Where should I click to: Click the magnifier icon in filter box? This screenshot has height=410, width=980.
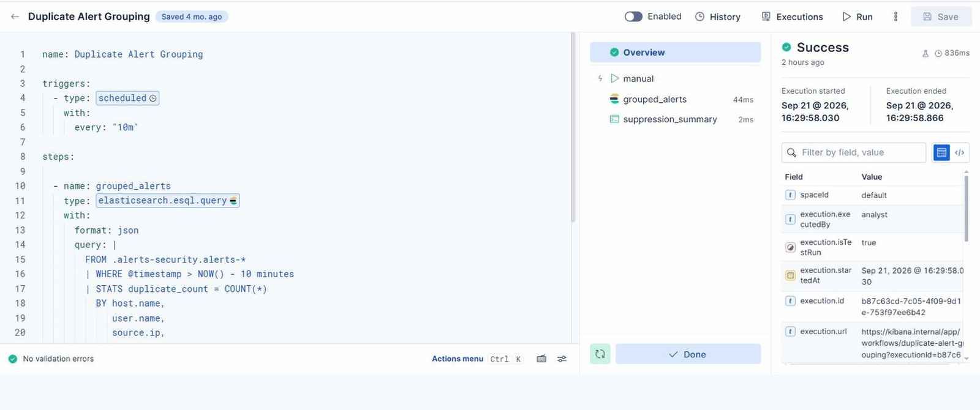(791, 152)
